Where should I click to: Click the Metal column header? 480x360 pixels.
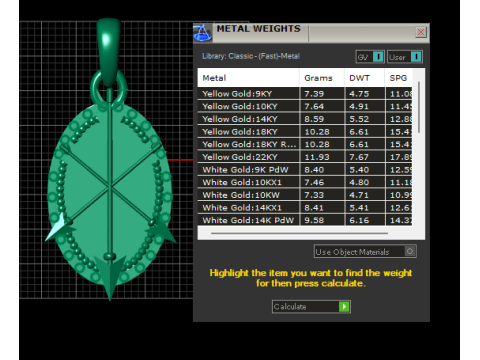248,78
